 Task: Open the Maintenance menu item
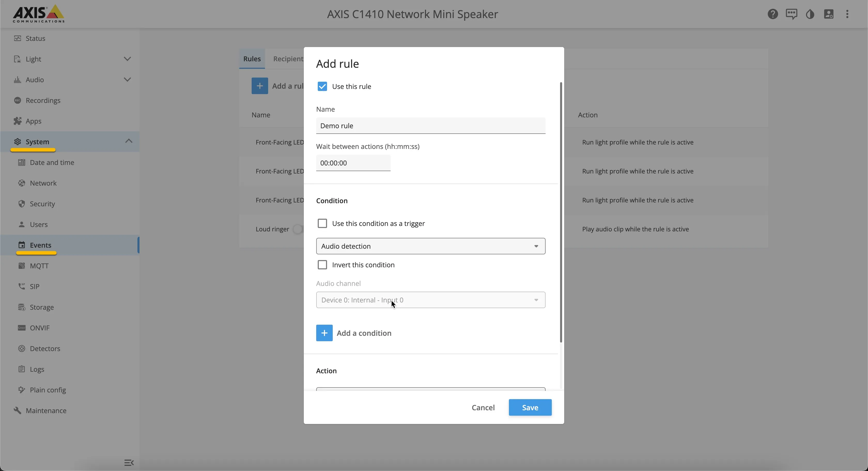[70, 411]
